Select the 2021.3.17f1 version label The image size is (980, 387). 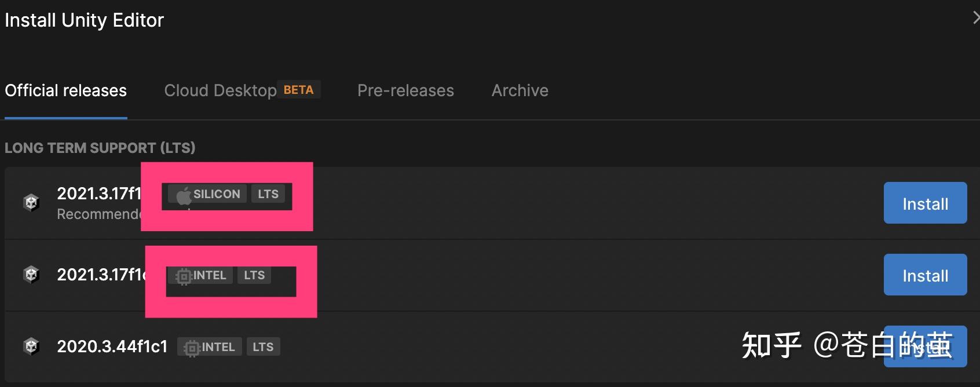pyautogui.click(x=98, y=193)
